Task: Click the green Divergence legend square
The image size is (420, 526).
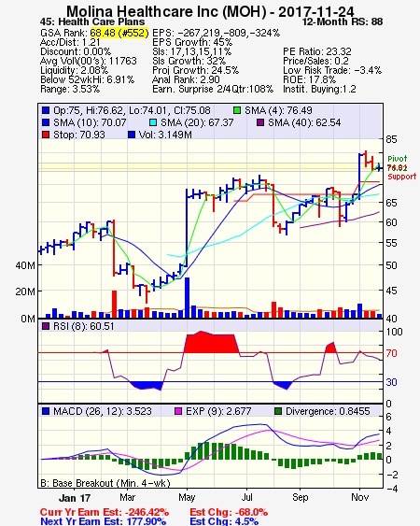Action: click(278, 411)
